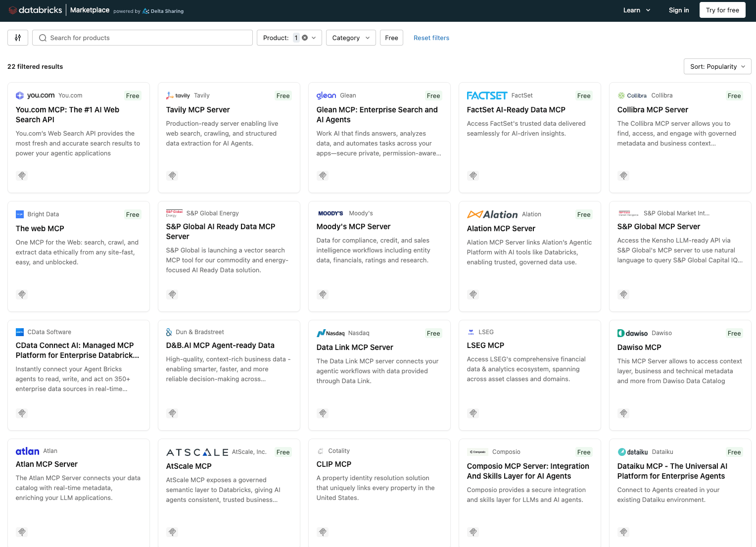Viewport: 756px width, 547px height.
Task: Click the AtScale provider logo
Action: pyautogui.click(x=197, y=452)
